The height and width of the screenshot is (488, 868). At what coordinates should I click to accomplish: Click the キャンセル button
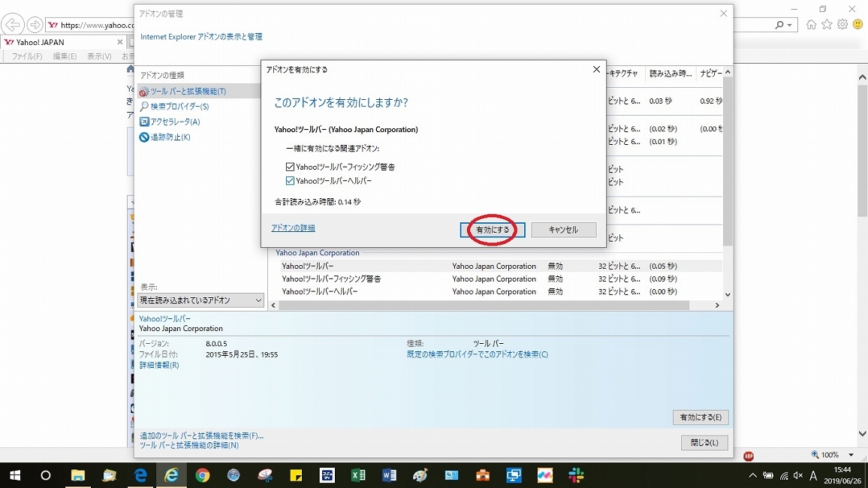564,230
